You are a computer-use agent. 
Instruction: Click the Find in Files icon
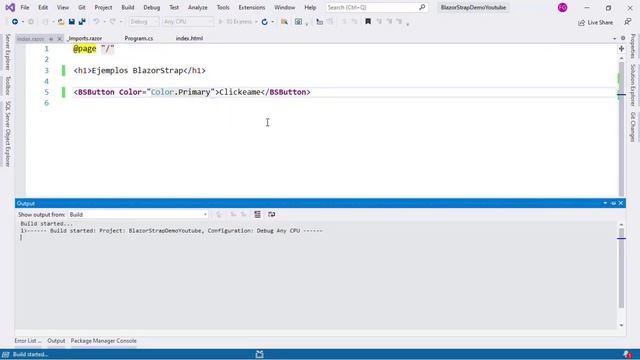tap(284, 22)
